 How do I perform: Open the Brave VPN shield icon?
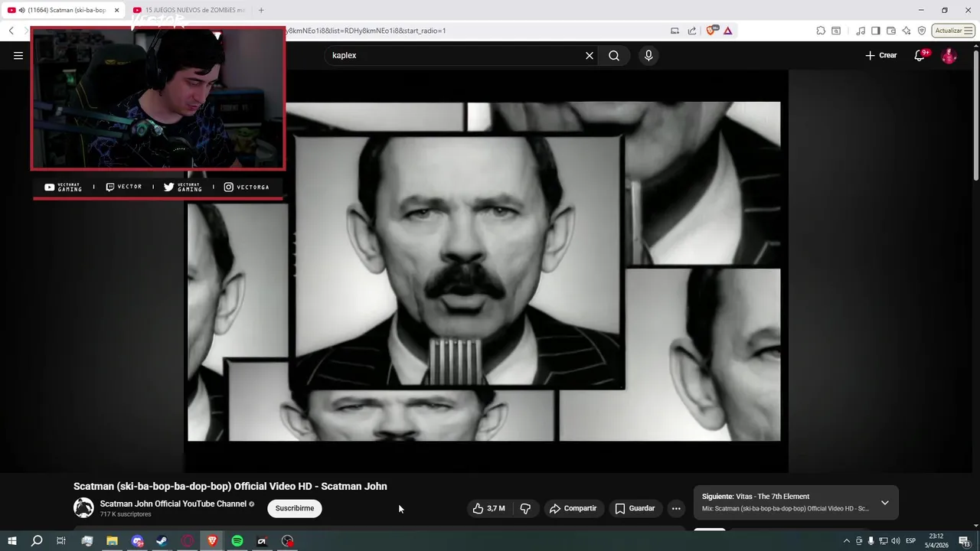[x=922, y=31]
